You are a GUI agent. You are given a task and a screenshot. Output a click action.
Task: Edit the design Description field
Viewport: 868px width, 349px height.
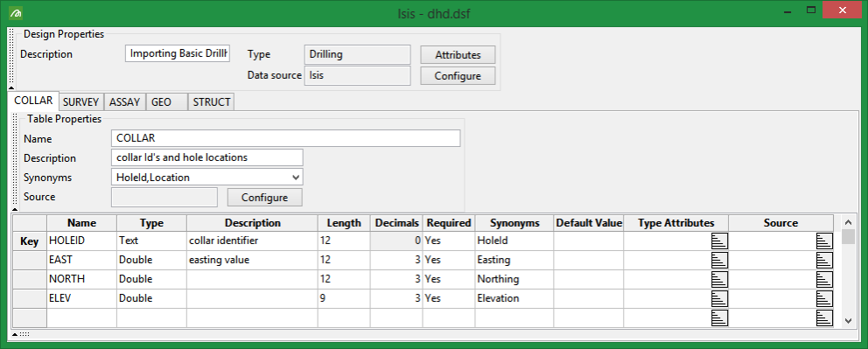(178, 53)
